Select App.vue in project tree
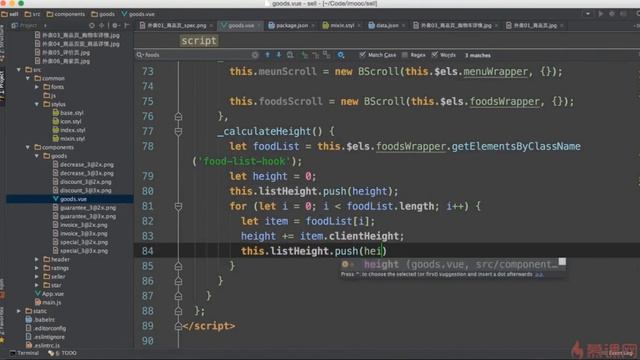The image size is (640, 360). pyautogui.click(x=49, y=293)
